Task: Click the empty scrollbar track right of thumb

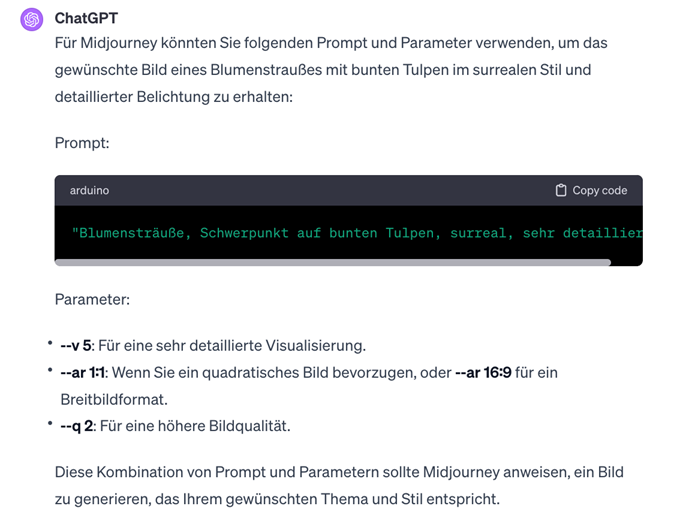Action: tap(625, 262)
